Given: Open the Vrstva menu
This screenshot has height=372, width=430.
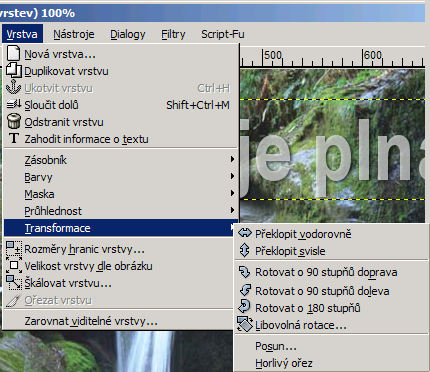Looking at the screenshot, I should click(22, 34).
